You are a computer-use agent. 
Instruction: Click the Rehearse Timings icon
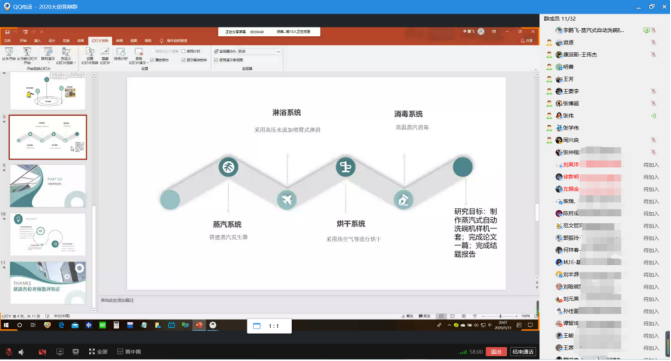[121, 54]
